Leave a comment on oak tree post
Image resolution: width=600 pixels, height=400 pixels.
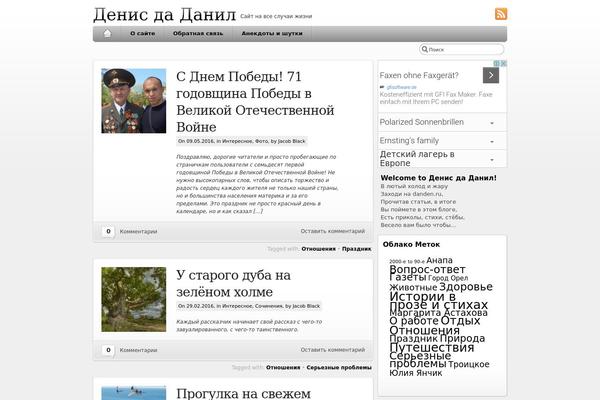point(333,350)
